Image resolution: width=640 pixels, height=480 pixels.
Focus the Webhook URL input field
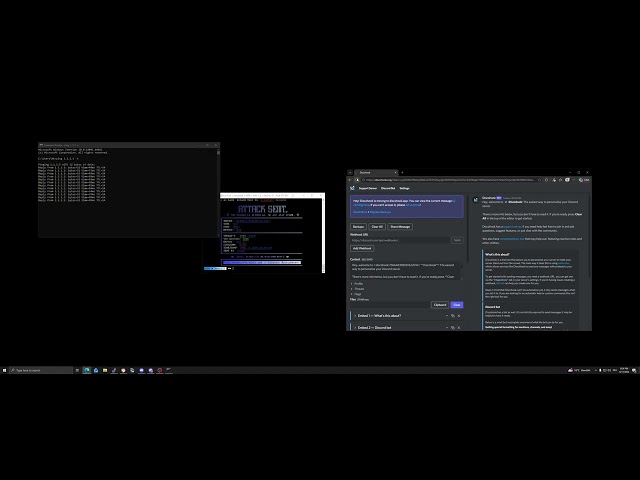pos(400,240)
